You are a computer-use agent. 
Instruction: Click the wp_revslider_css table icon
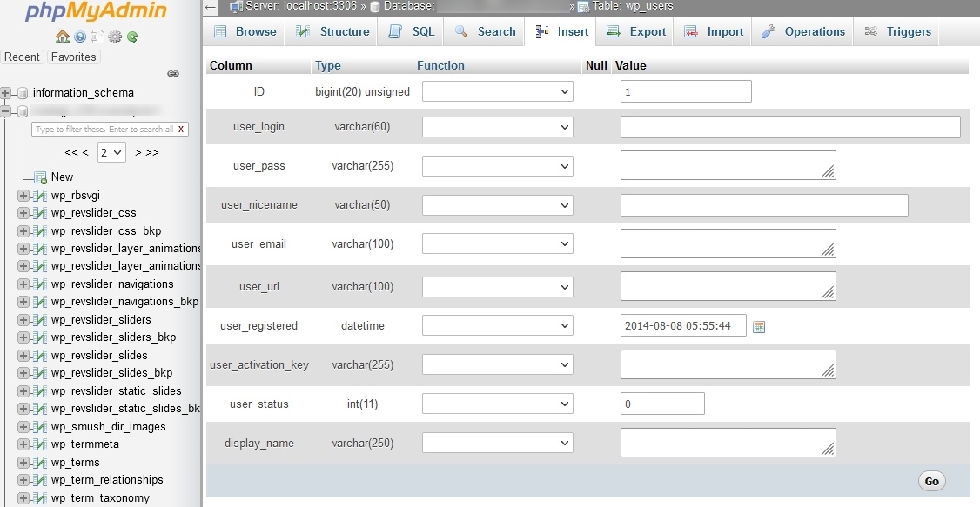tap(40, 213)
